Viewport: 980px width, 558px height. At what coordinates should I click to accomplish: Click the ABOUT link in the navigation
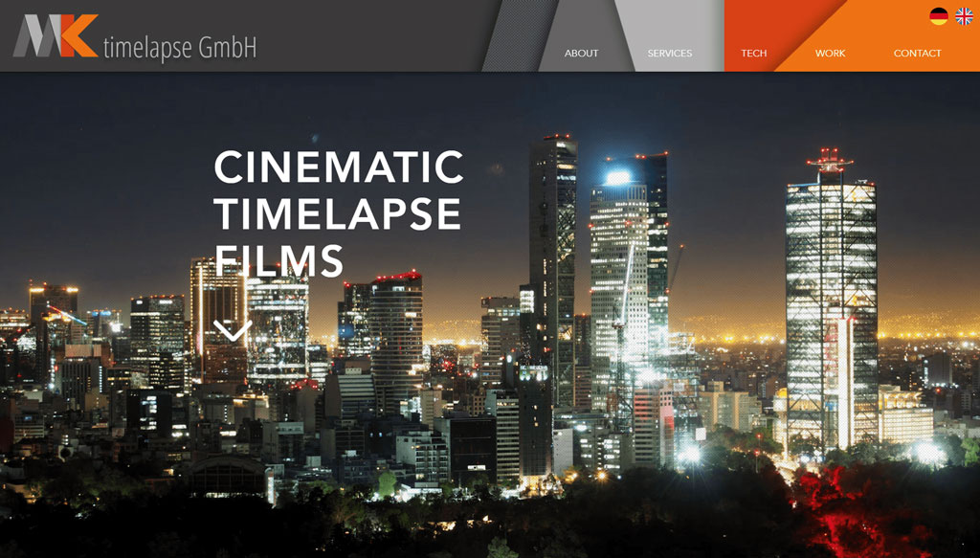pyautogui.click(x=580, y=54)
